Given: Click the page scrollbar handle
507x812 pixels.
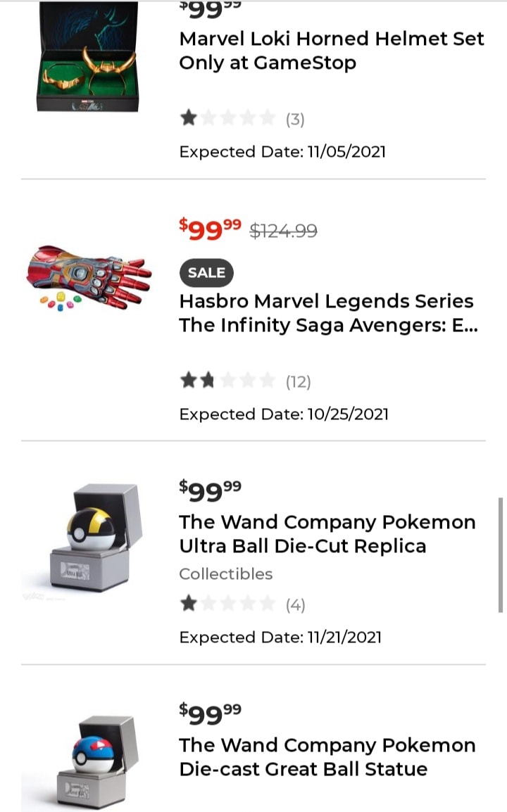Looking at the screenshot, I should click(501, 554).
